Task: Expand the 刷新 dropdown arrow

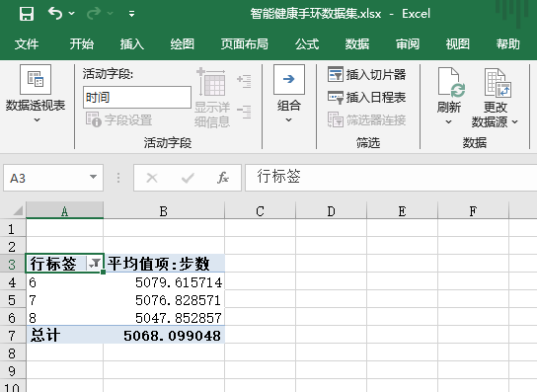Action: click(x=448, y=122)
